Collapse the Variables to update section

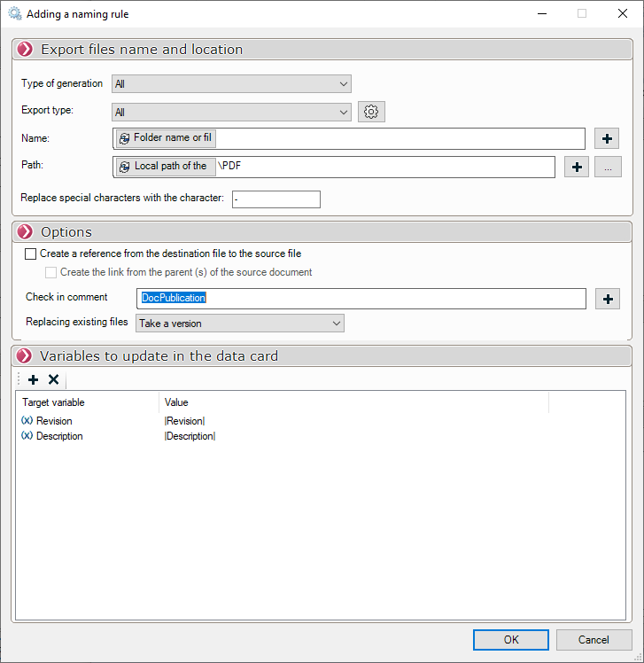pos(25,355)
